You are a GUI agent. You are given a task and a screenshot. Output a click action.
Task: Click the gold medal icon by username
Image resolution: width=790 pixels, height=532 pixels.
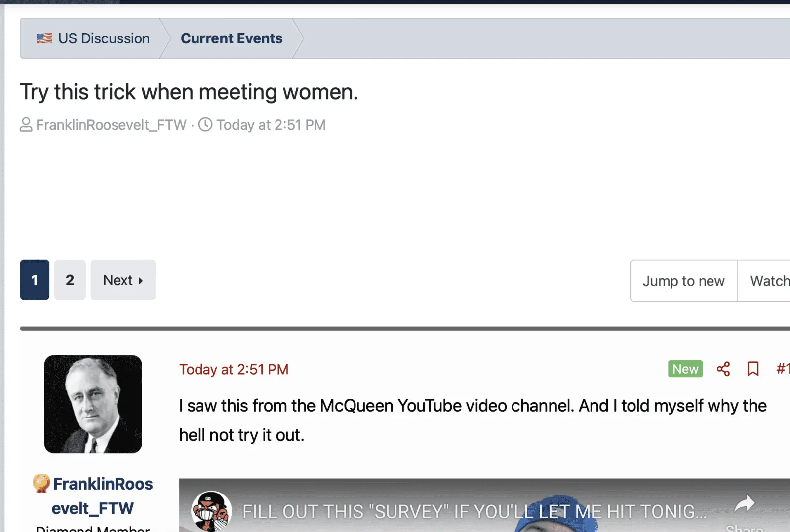41,483
